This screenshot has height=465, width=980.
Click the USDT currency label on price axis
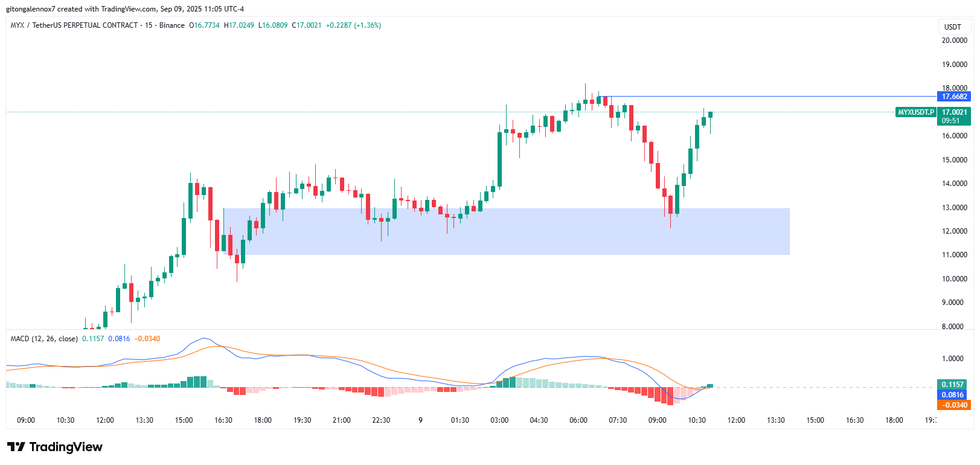[x=953, y=27]
